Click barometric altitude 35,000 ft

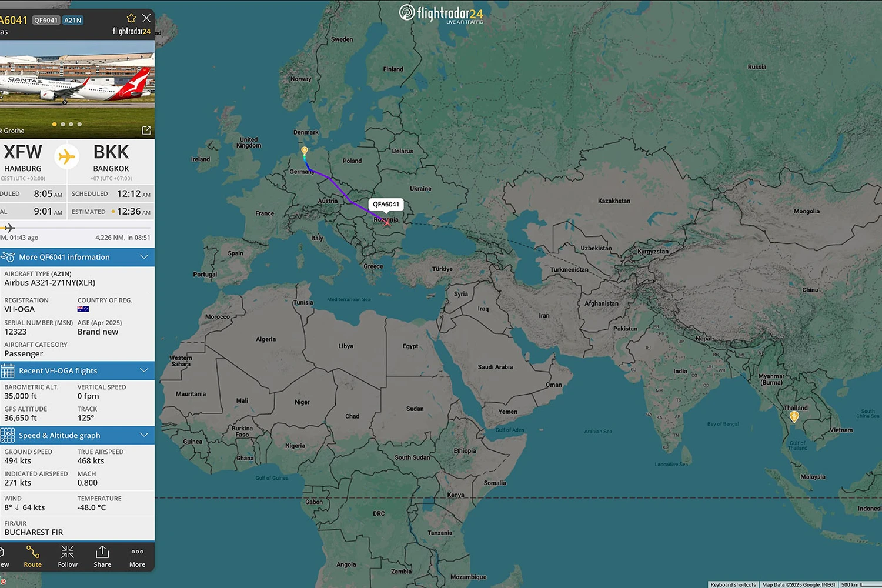click(x=21, y=396)
